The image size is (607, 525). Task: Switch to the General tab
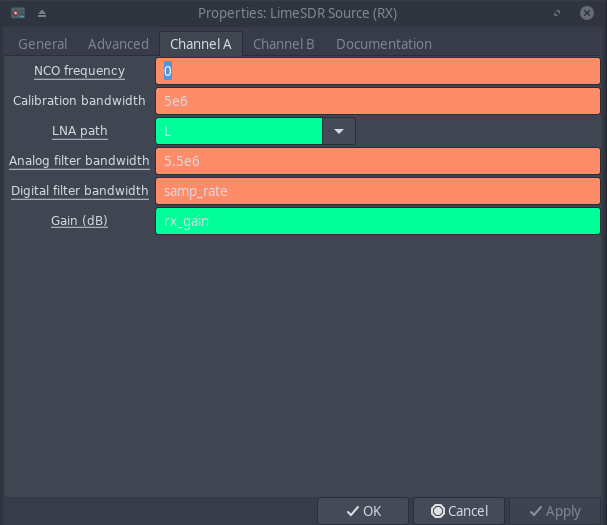[43, 44]
